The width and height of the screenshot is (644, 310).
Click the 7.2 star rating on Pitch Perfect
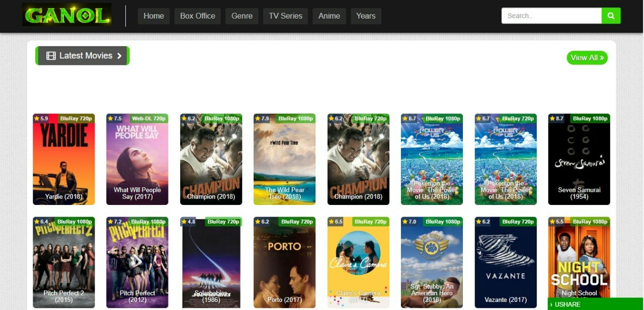[115, 222]
